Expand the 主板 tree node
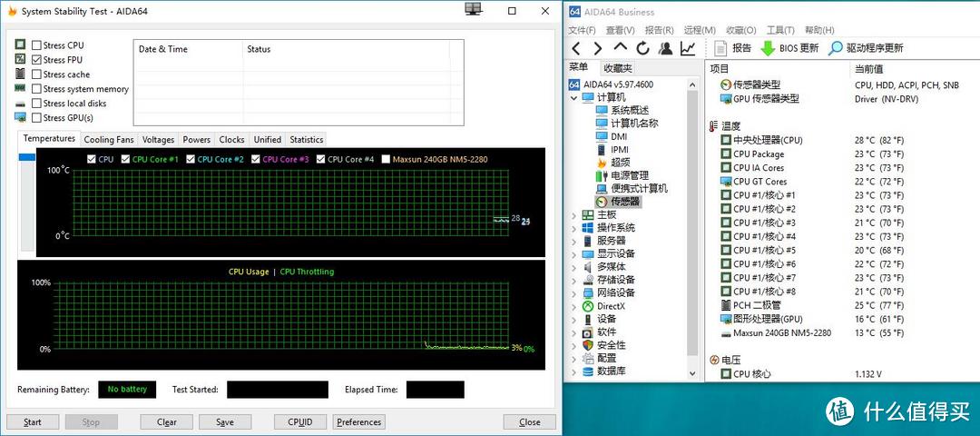This screenshot has width=980, height=436. coord(573,214)
